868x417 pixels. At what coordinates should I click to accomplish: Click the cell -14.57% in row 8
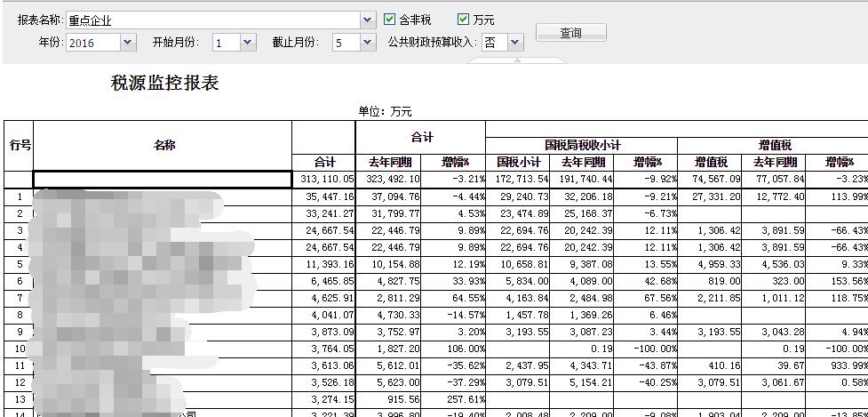[x=453, y=316]
